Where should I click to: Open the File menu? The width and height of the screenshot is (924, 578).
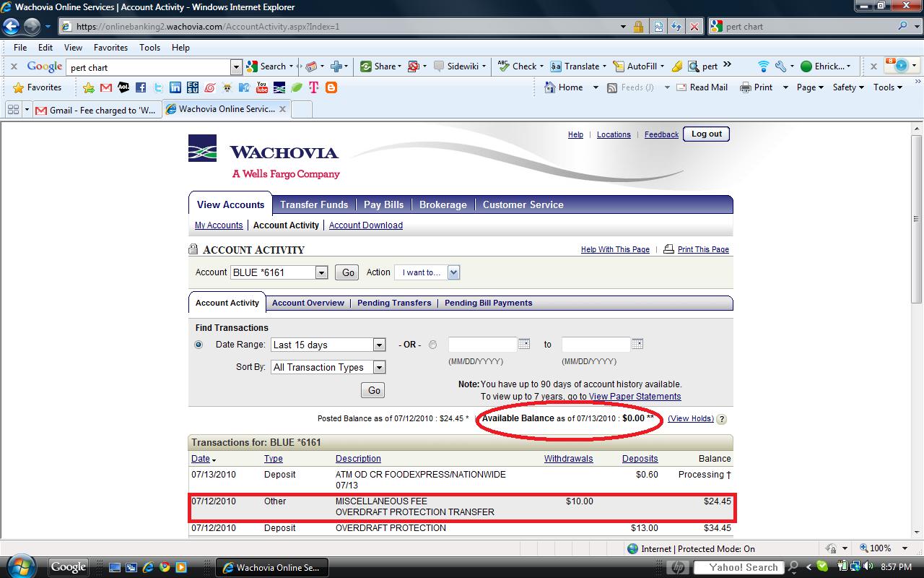click(20, 48)
